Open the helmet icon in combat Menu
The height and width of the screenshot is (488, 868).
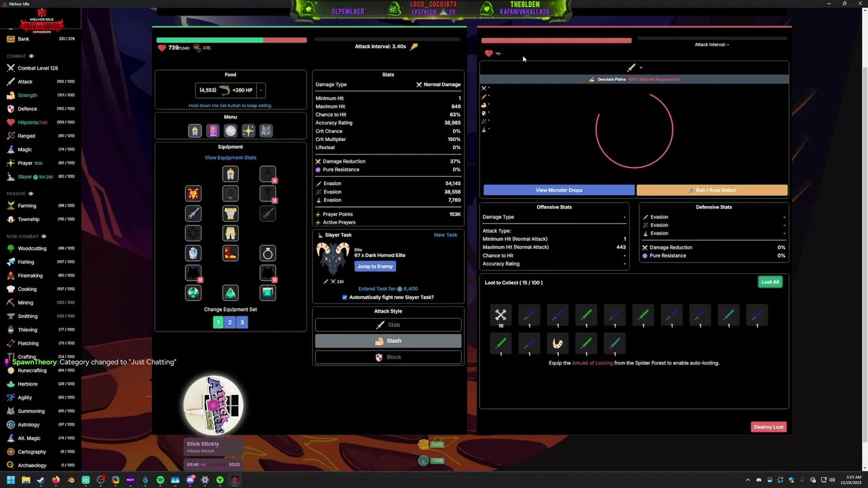coord(195,131)
